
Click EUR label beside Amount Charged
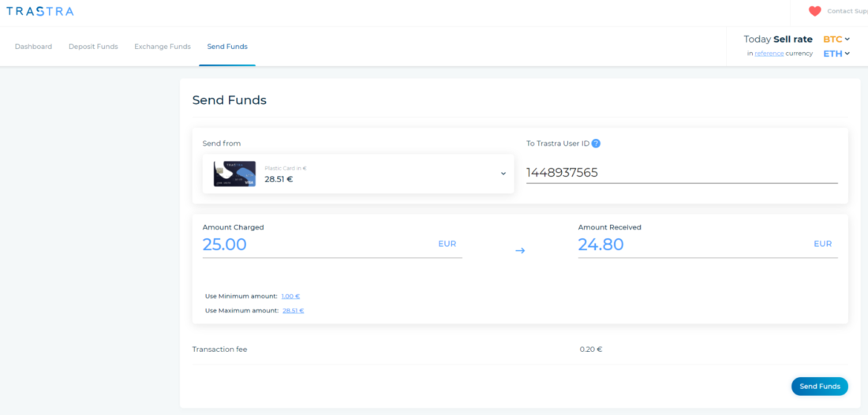447,244
